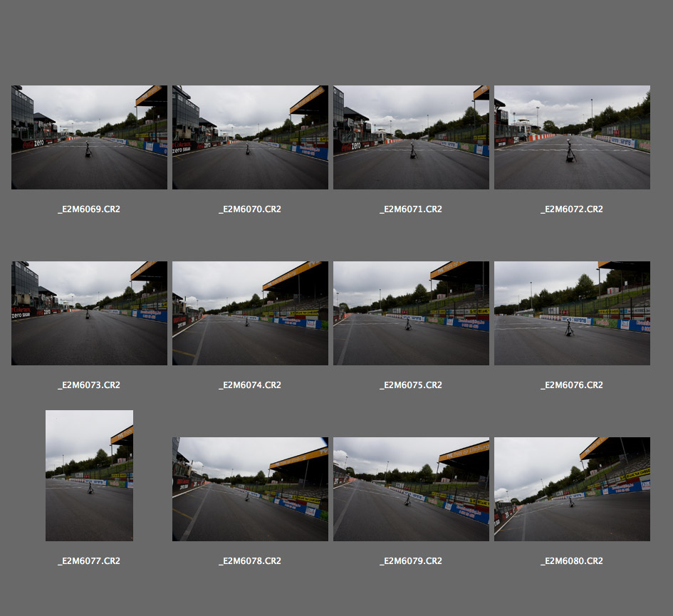This screenshot has height=616, width=673.
Task: Click the image thumbnail of _E2M6071.CR2
Action: pyautogui.click(x=411, y=137)
